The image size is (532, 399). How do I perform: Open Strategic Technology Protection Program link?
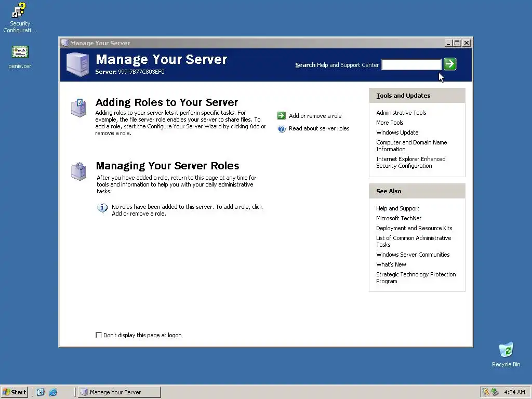[x=416, y=277]
